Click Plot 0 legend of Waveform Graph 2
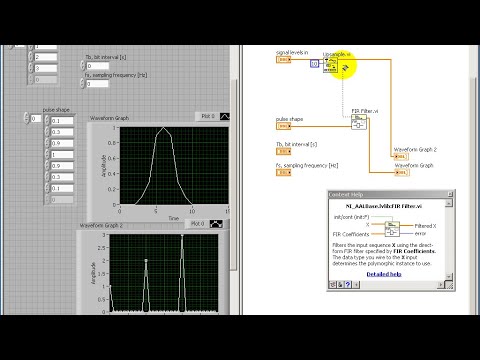Viewport: 480px width, 360px height. 197,224
